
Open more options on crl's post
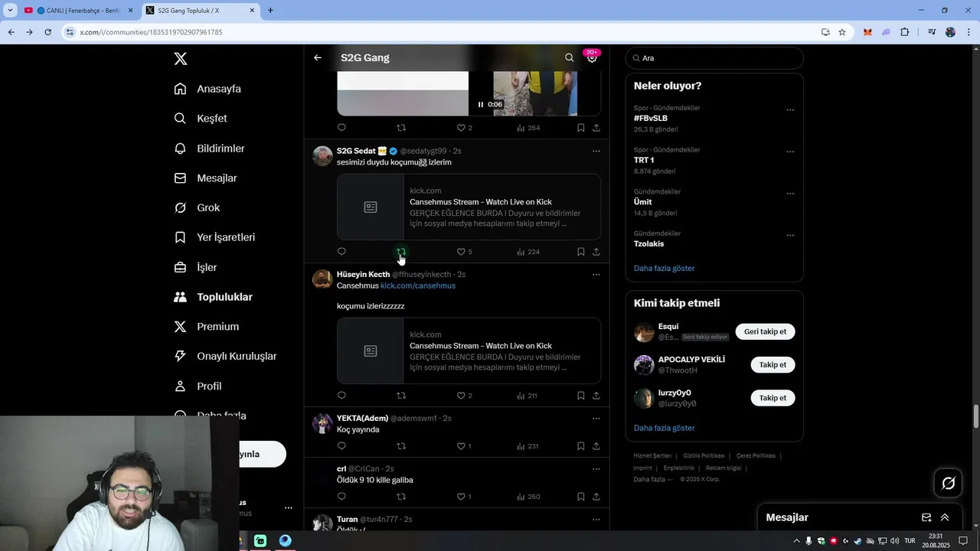click(596, 469)
